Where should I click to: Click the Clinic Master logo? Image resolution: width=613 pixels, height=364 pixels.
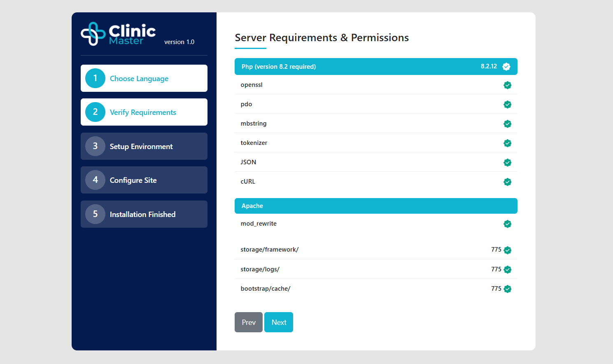(118, 34)
